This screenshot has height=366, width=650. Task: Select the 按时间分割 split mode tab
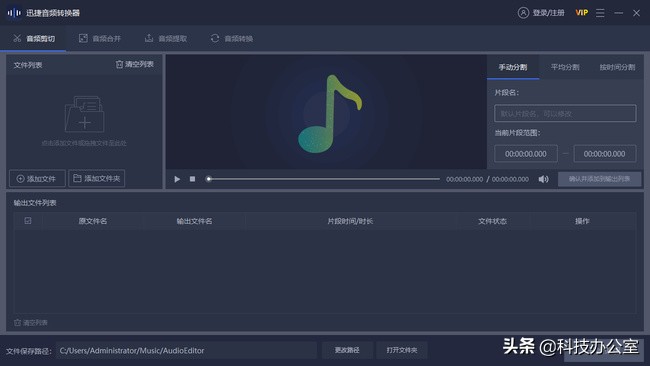click(617, 67)
